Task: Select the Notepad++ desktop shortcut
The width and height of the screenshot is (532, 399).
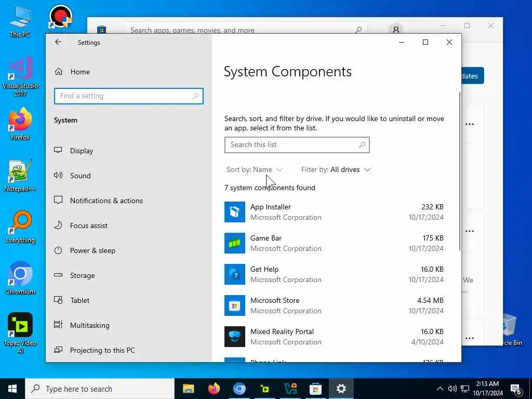Action: click(20, 176)
